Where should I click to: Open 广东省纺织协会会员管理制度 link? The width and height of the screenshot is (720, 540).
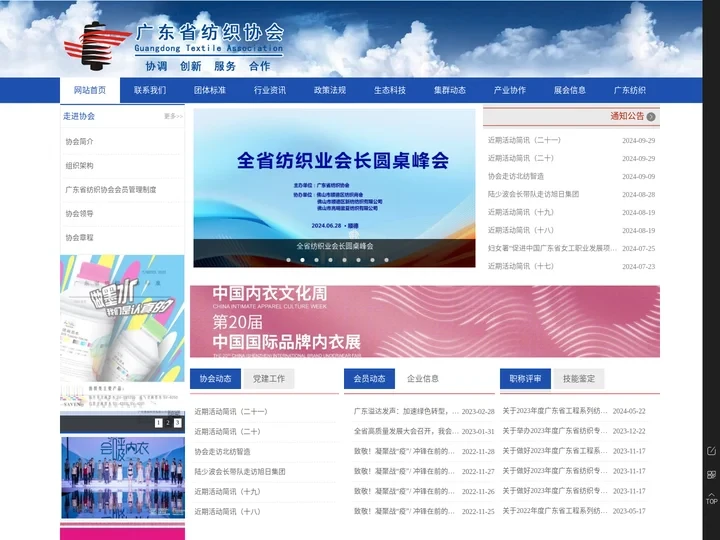click(111, 190)
